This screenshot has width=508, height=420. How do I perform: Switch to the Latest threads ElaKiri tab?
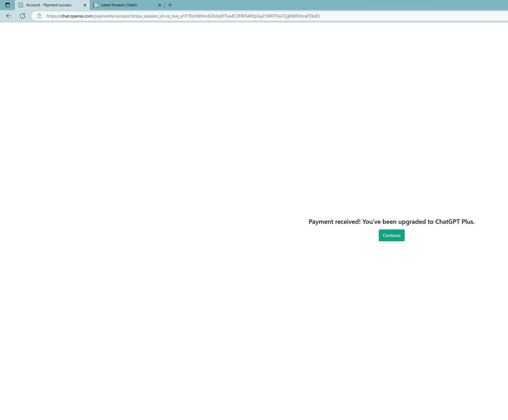(127, 5)
